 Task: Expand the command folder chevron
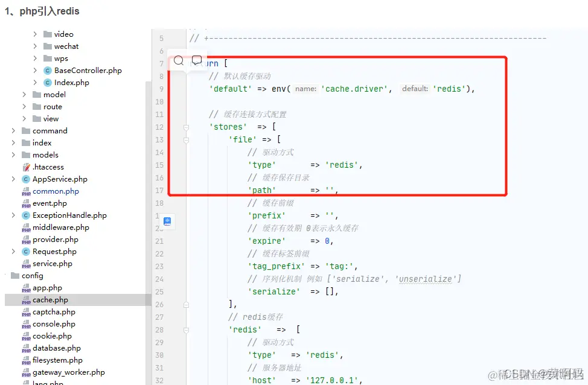[13, 130]
